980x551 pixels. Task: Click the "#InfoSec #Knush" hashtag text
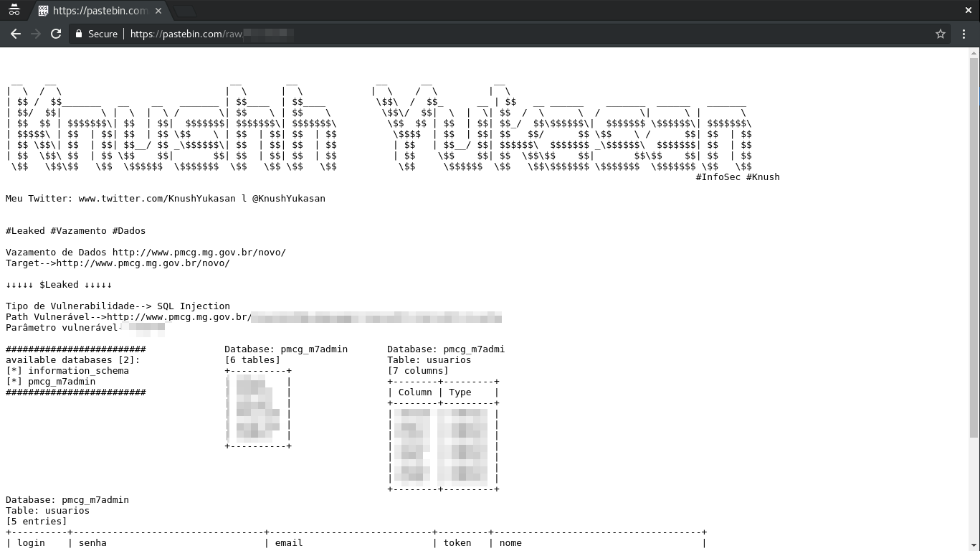(x=737, y=177)
